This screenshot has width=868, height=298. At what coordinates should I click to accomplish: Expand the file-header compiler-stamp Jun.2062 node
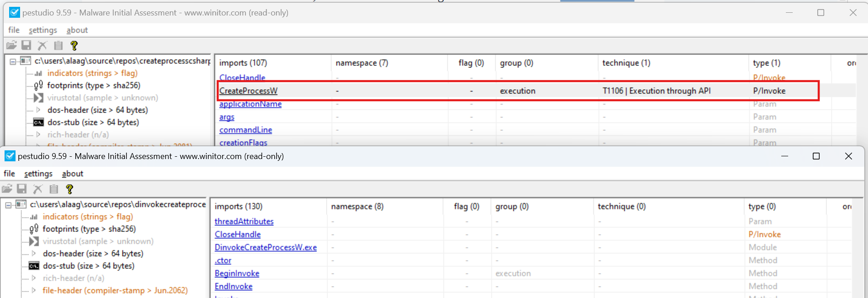tap(34, 290)
